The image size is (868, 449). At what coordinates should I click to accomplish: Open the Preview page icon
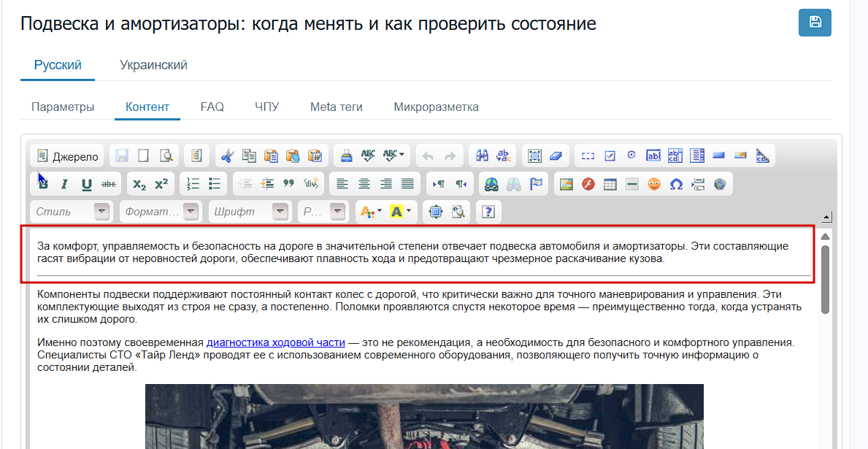coord(166,156)
